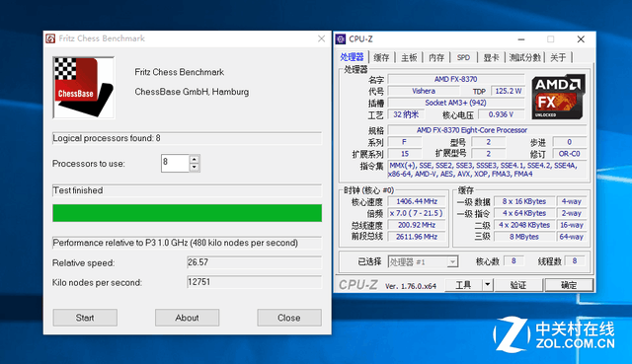Increase Processors to use with up arrow

(195, 159)
